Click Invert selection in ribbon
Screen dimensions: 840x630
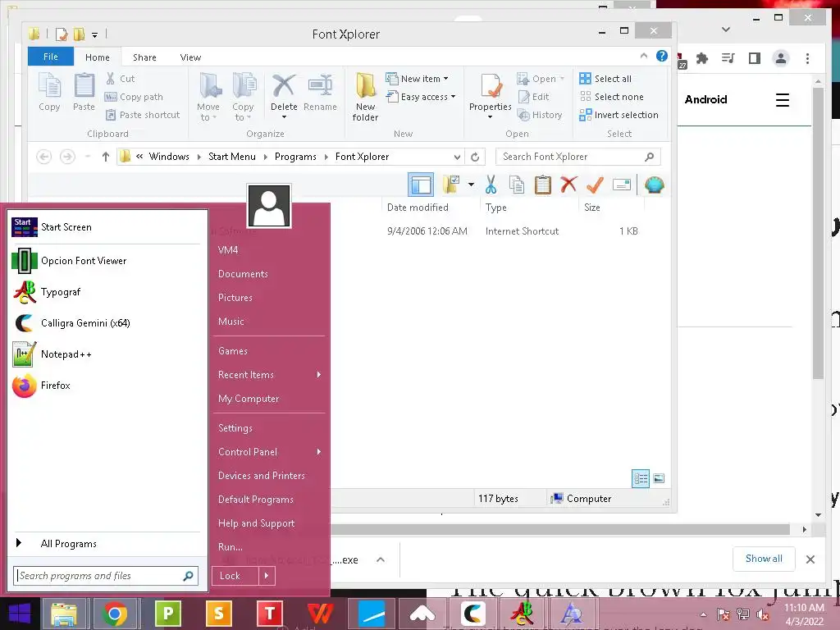pyautogui.click(x=619, y=115)
